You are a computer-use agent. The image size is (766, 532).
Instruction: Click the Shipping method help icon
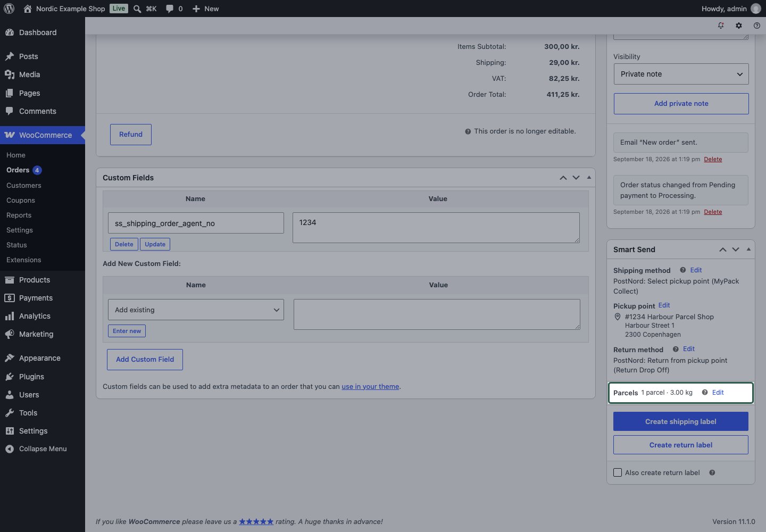pyautogui.click(x=682, y=270)
